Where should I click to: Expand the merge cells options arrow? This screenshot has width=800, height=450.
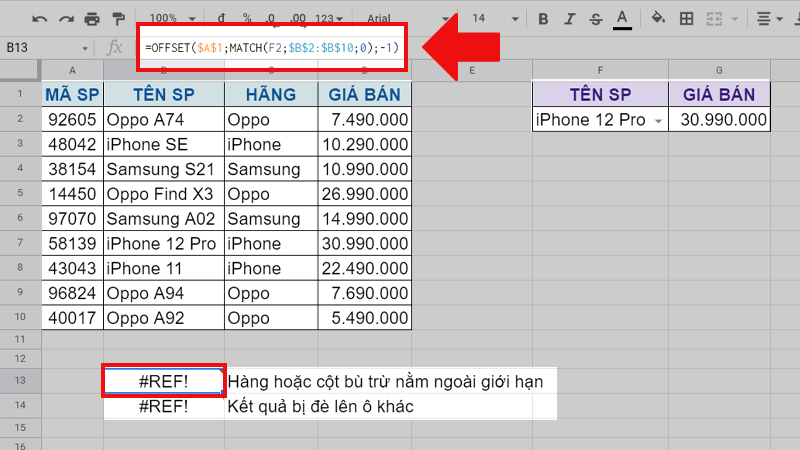pos(735,19)
